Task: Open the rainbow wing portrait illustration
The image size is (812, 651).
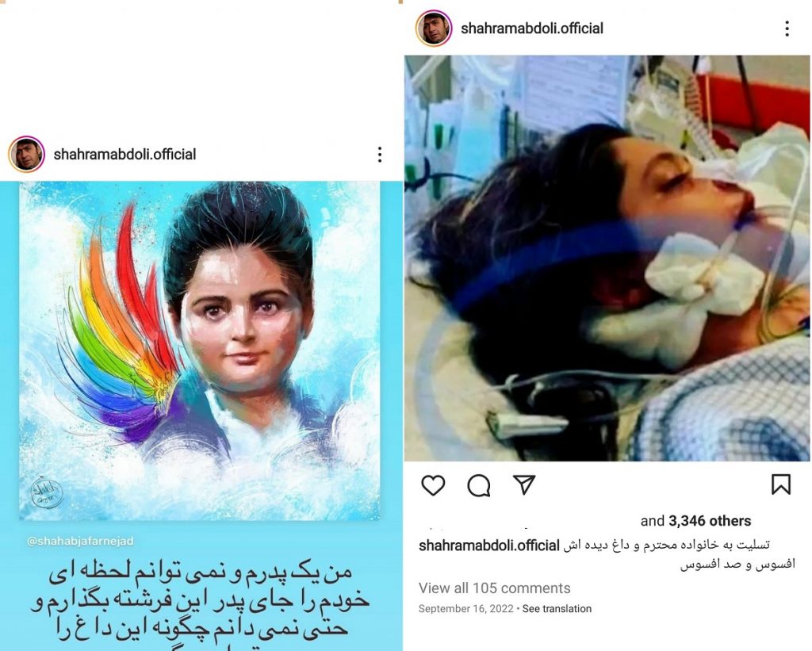Action: tap(199, 350)
